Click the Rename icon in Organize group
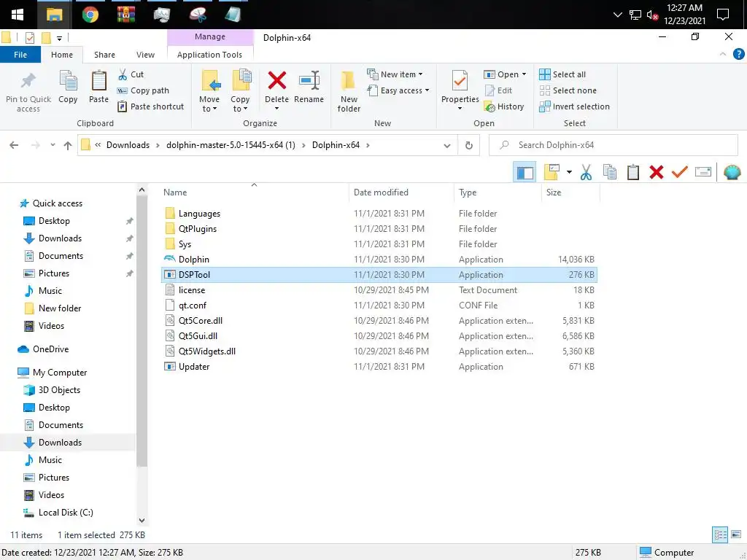747x560 pixels. point(309,80)
